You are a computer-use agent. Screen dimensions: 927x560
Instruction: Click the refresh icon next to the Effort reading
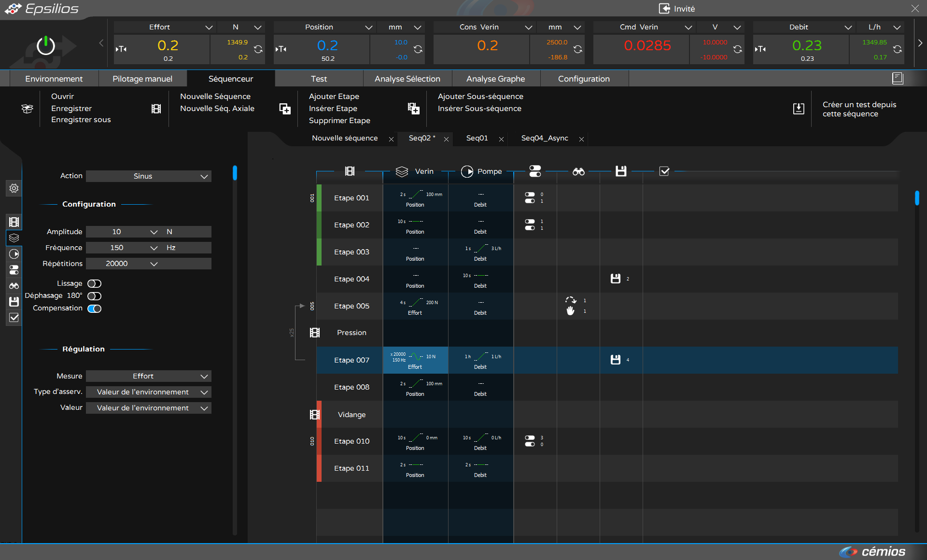(x=258, y=49)
